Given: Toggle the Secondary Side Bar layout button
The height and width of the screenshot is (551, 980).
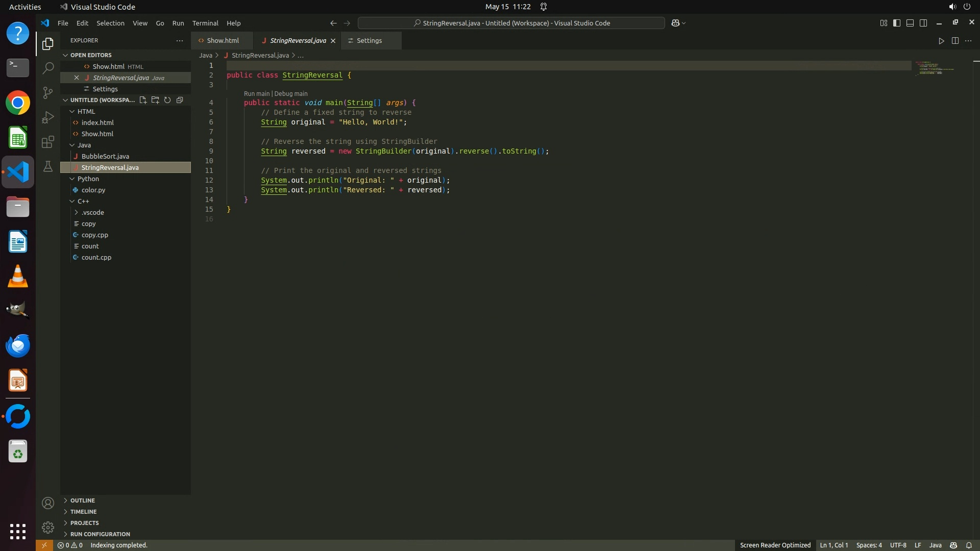Looking at the screenshot, I should pyautogui.click(x=923, y=23).
